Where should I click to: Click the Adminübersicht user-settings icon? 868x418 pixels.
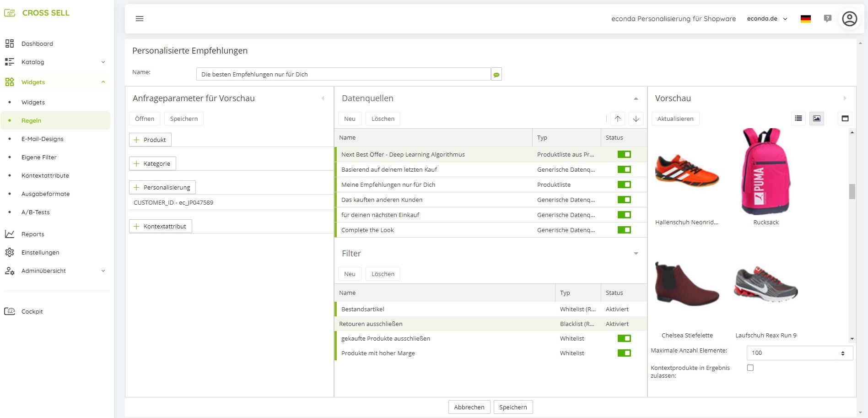[10, 271]
